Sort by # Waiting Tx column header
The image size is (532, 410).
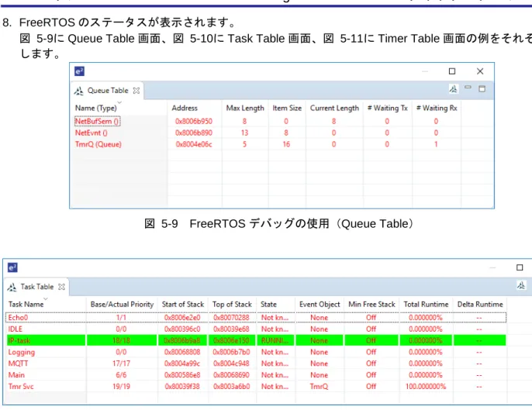(388, 109)
